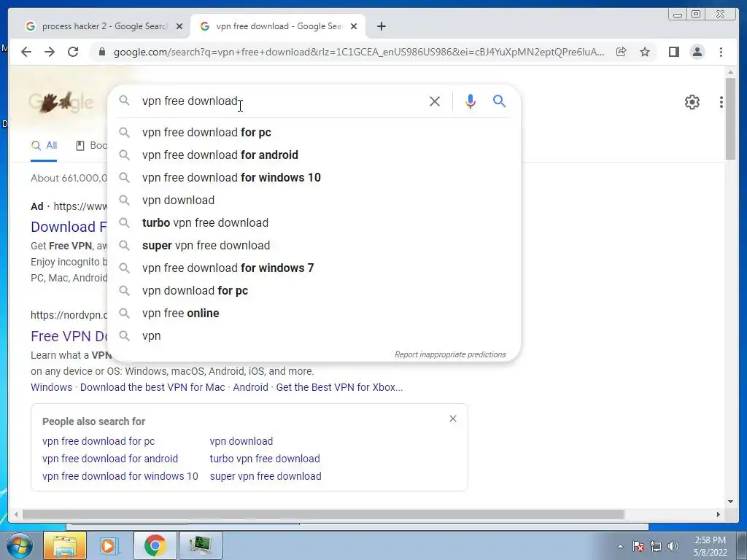Image resolution: width=747 pixels, height=560 pixels.
Task: Click Report inappropriate predictions
Action: (449, 355)
